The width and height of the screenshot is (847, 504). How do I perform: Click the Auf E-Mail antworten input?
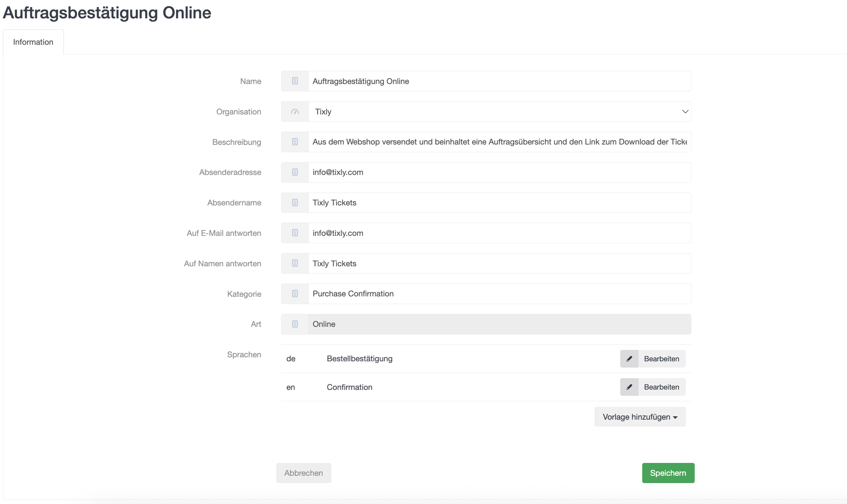(499, 233)
